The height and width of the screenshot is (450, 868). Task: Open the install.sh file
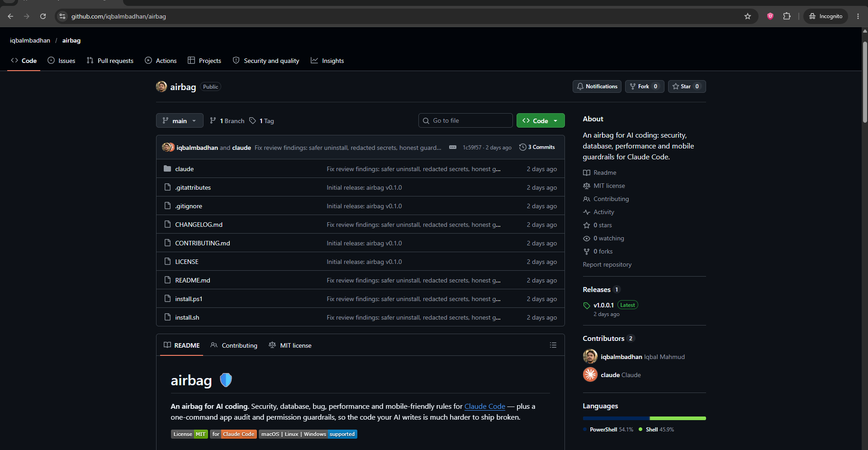tap(187, 317)
